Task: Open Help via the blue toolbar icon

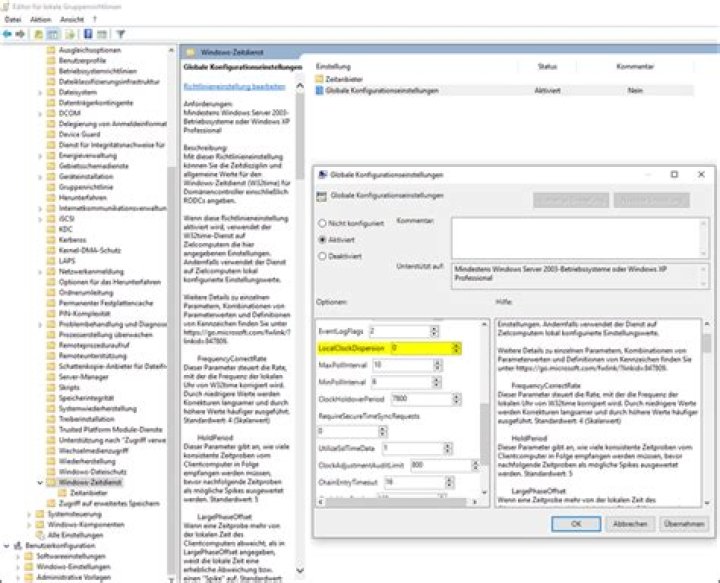Action: pyautogui.click(x=88, y=34)
